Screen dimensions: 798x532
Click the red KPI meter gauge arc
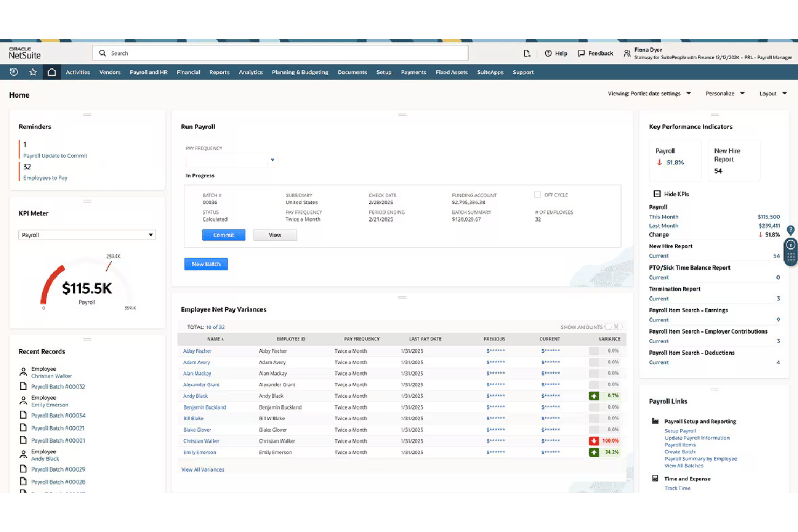click(x=50, y=285)
